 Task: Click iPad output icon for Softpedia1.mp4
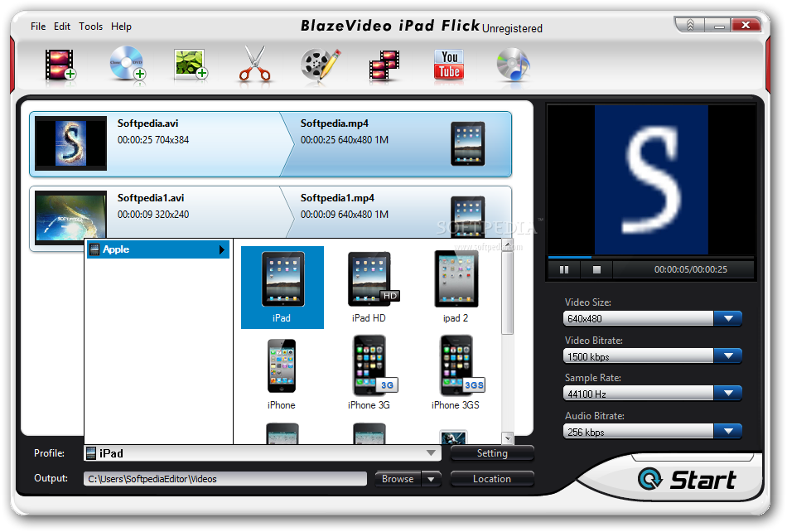pyautogui.click(x=468, y=215)
